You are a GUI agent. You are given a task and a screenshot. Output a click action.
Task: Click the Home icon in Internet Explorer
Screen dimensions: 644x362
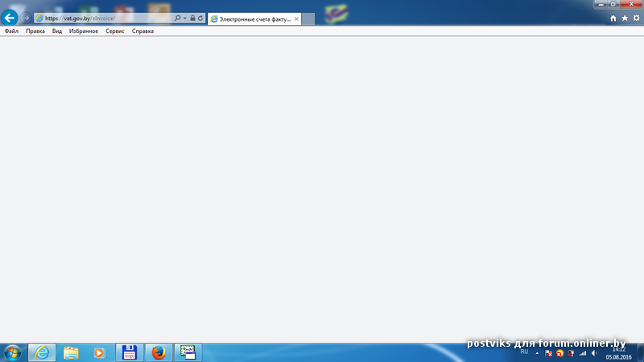[x=613, y=18]
